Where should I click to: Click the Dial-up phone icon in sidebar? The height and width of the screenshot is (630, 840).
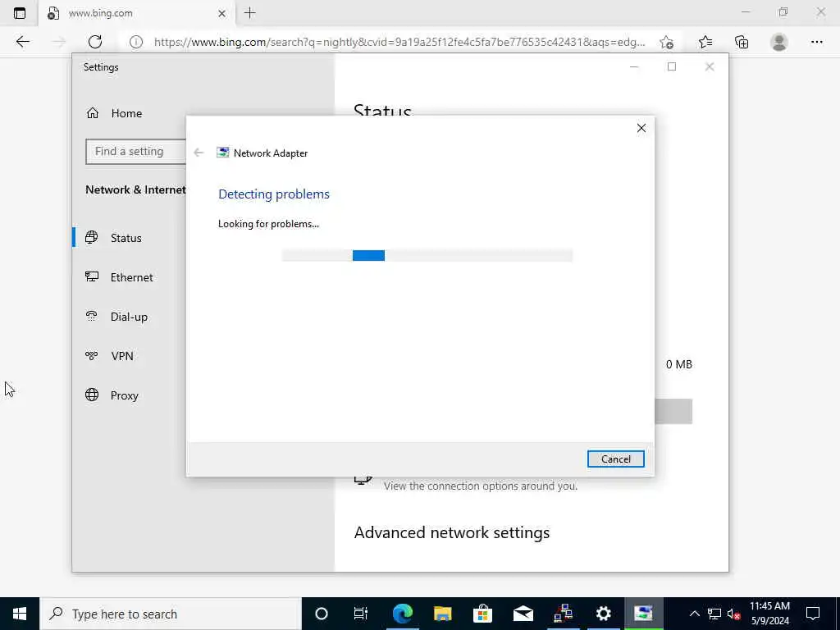[x=92, y=316]
